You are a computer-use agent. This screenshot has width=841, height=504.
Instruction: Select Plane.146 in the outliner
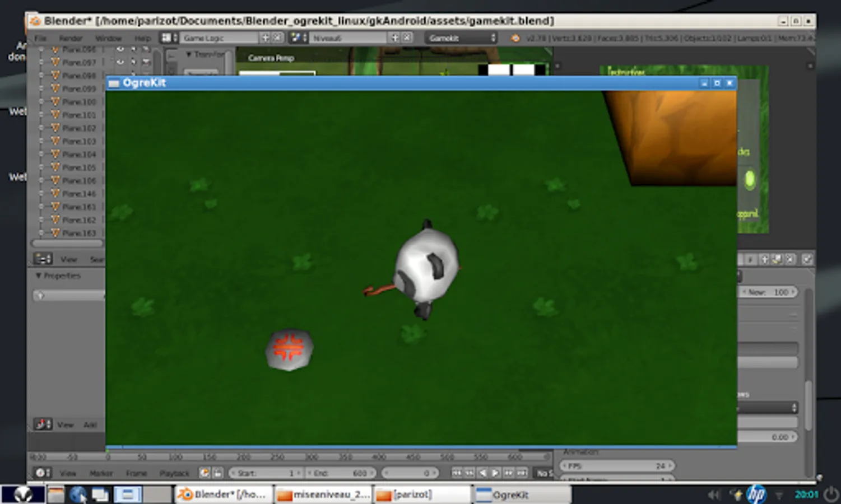pos(79,194)
